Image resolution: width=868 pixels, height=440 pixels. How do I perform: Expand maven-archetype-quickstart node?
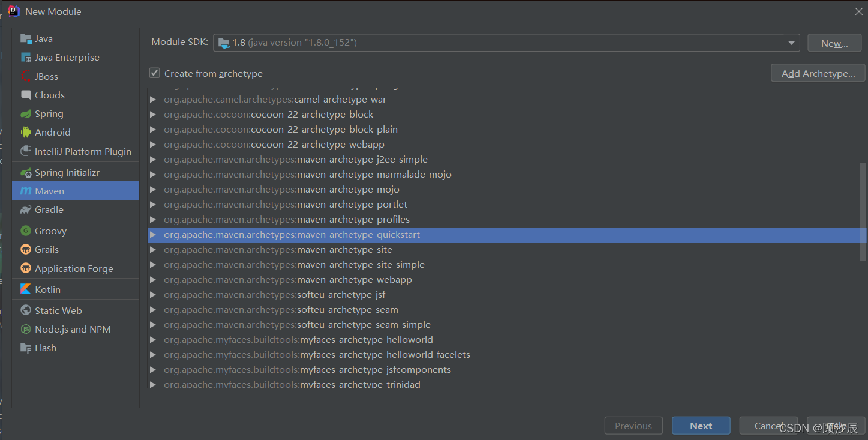153,235
